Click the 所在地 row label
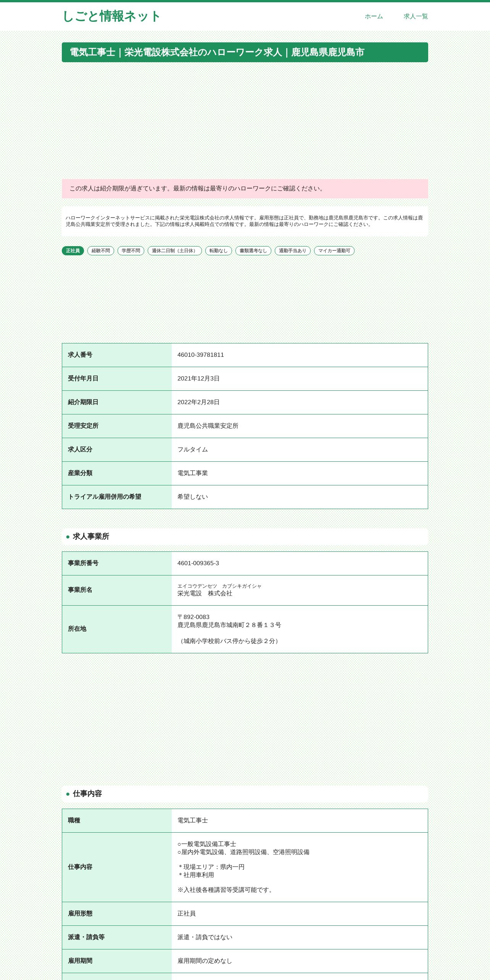Screen dimensions: 490x980 click(x=77, y=629)
